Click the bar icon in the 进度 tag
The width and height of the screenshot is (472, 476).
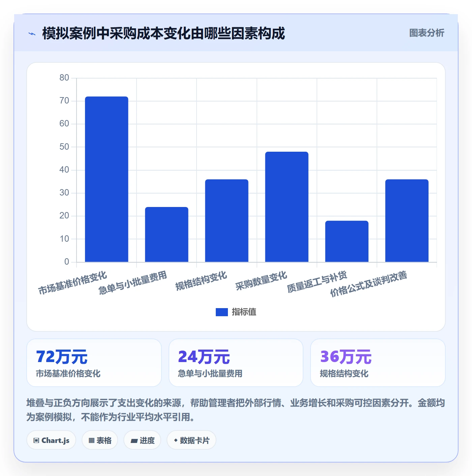(x=134, y=441)
